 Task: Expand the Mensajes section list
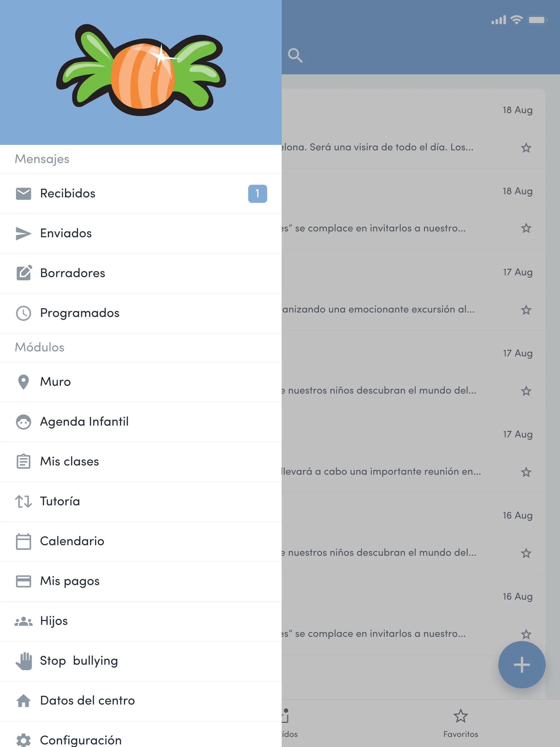(x=42, y=158)
